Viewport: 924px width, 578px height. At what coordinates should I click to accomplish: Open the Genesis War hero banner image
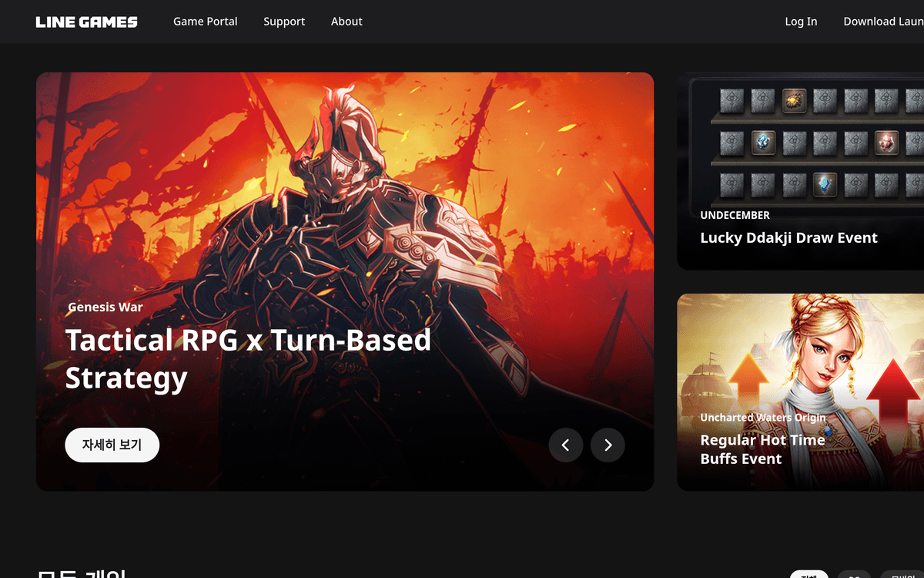[x=345, y=281]
